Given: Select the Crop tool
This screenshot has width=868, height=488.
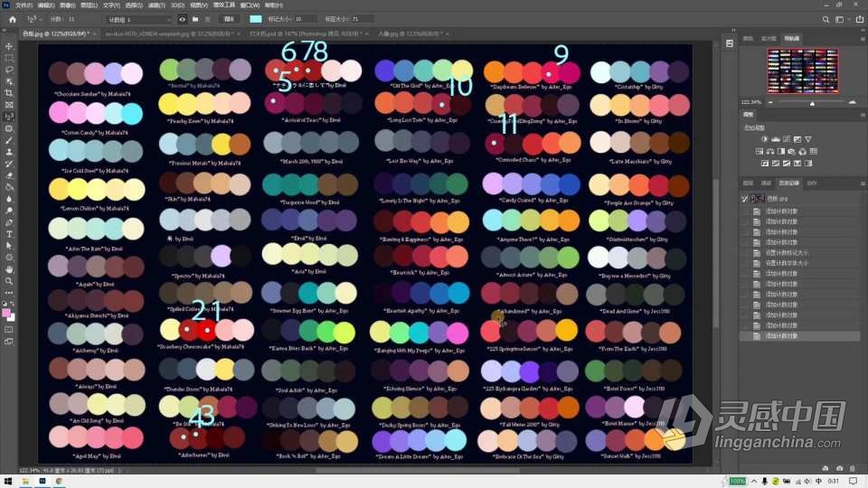Looking at the screenshot, I should pyautogui.click(x=9, y=93).
